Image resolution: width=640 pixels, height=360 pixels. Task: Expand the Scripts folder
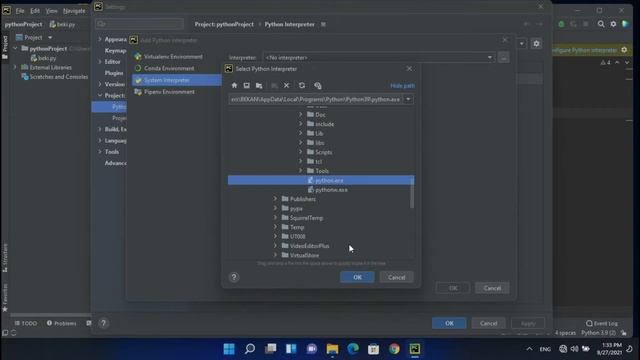click(301, 152)
